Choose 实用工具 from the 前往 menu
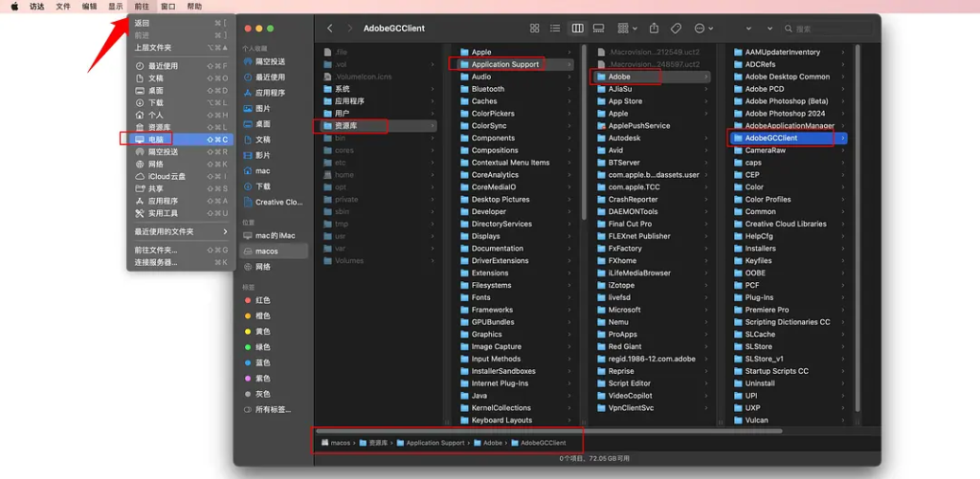Image resolution: width=980 pixels, height=479 pixels. (181, 213)
